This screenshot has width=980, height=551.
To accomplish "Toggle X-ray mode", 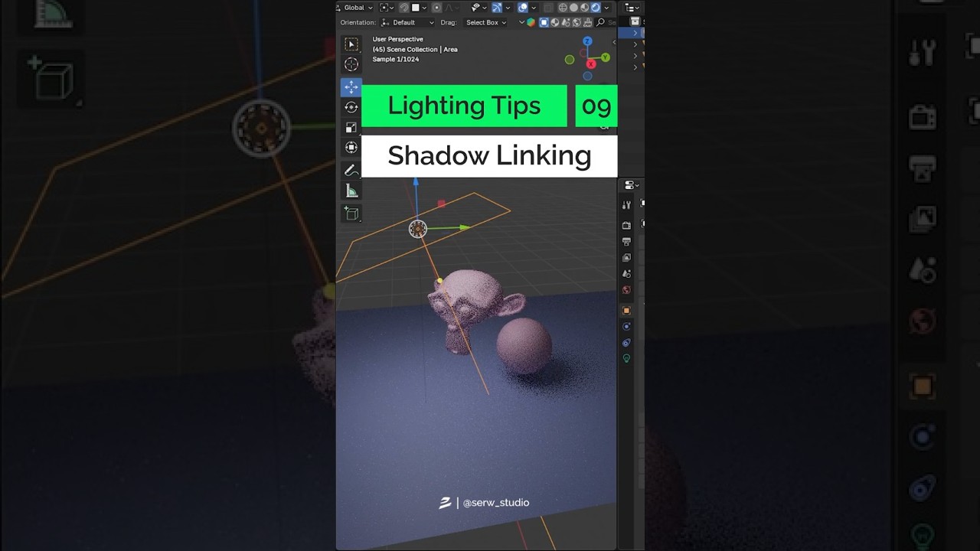I will pos(547,8).
